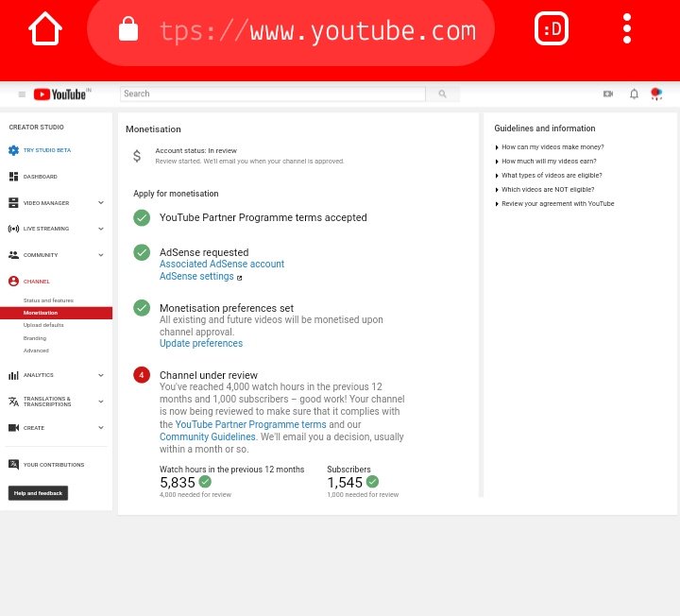Select Monetisation in Channel menu
This screenshot has width=680, height=616.
[x=56, y=313]
